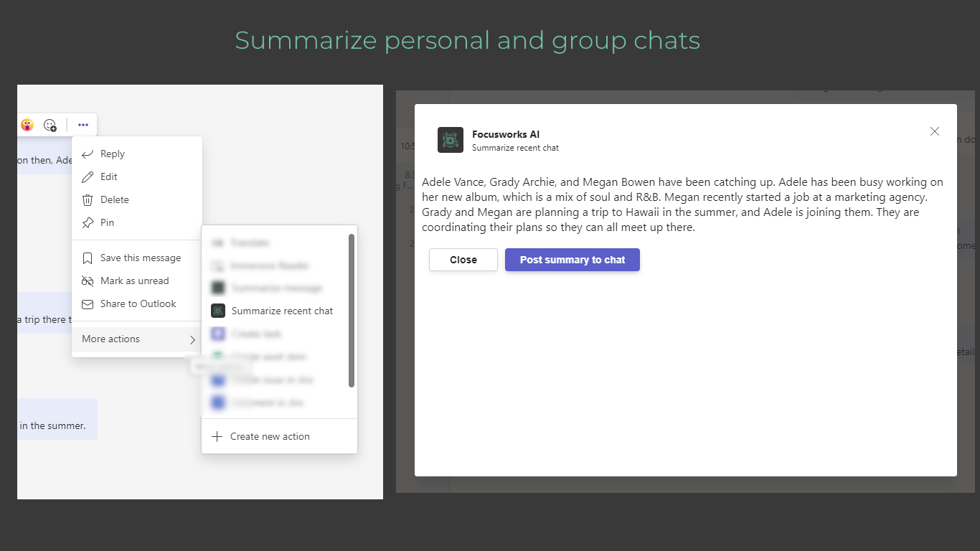The image size is (980, 551).
Task: Click the Focusworks AI logo in dialog header
Action: [451, 140]
